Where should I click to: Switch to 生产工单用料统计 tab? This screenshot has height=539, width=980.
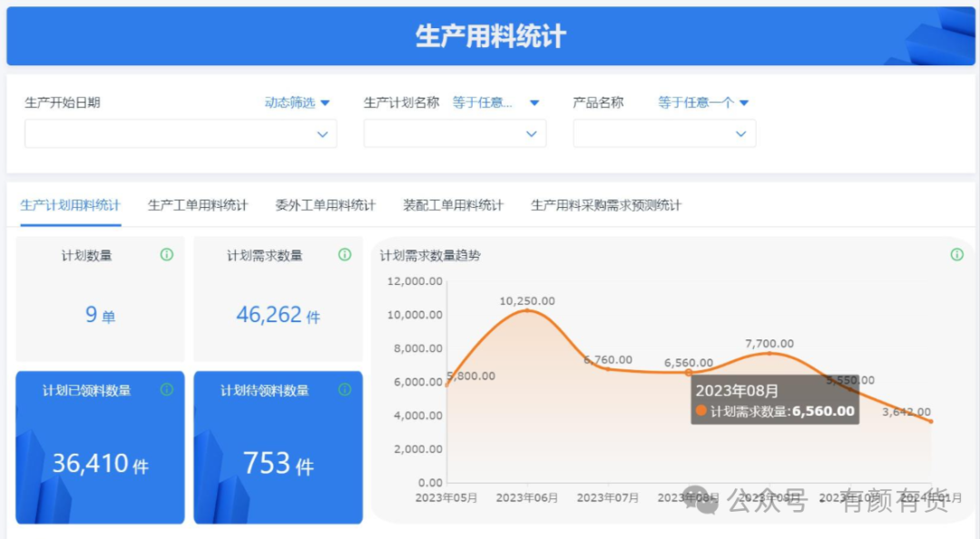(198, 205)
